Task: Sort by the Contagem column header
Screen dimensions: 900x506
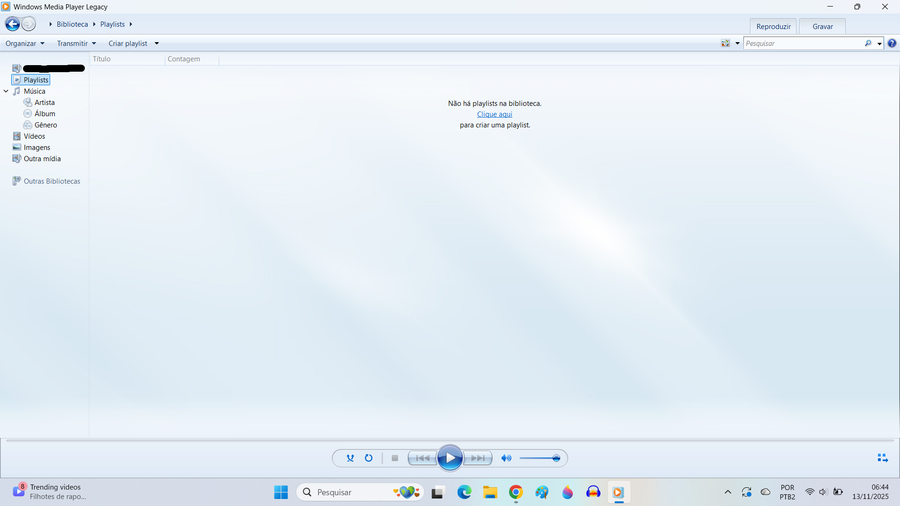Action: [x=192, y=59]
